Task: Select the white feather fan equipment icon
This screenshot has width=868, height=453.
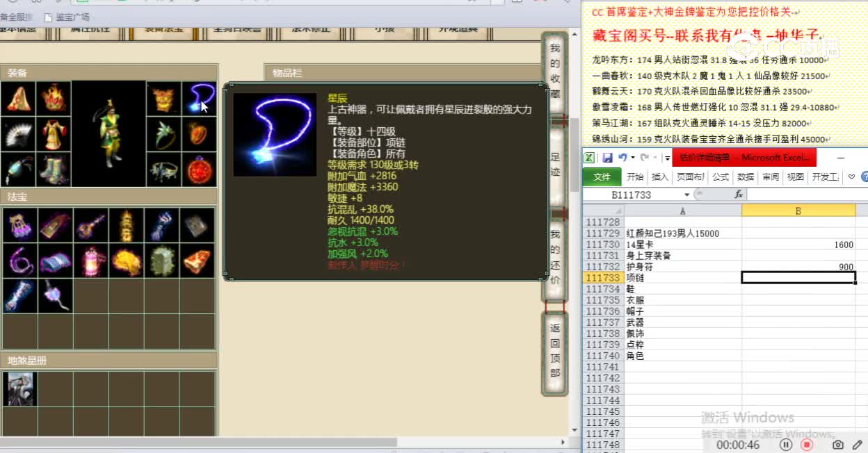Action: click(17, 134)
